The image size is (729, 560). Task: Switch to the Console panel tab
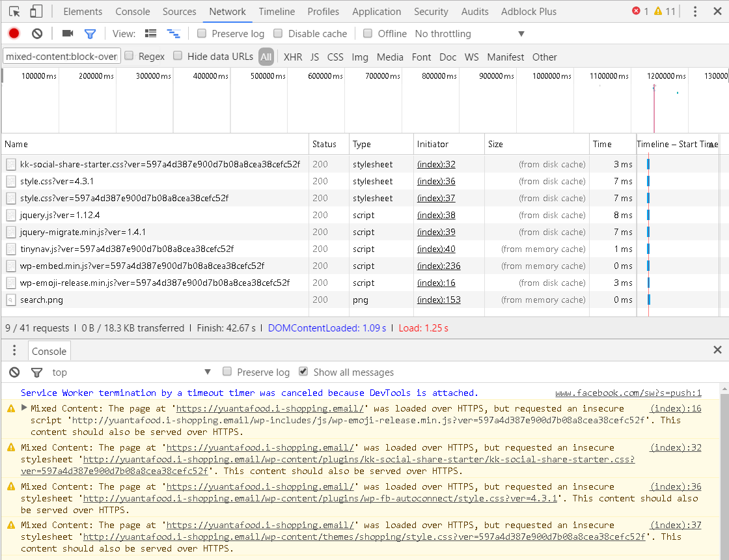coord(133,12)
